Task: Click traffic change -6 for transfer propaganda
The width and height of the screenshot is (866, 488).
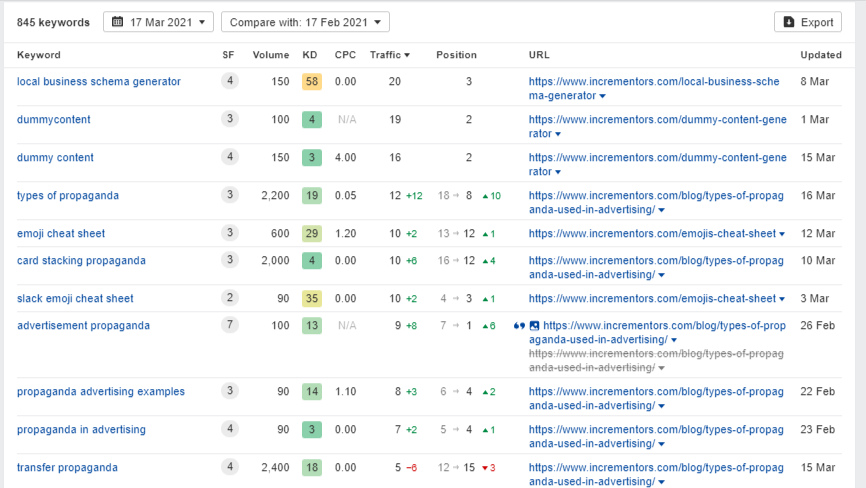Action: 411,468
